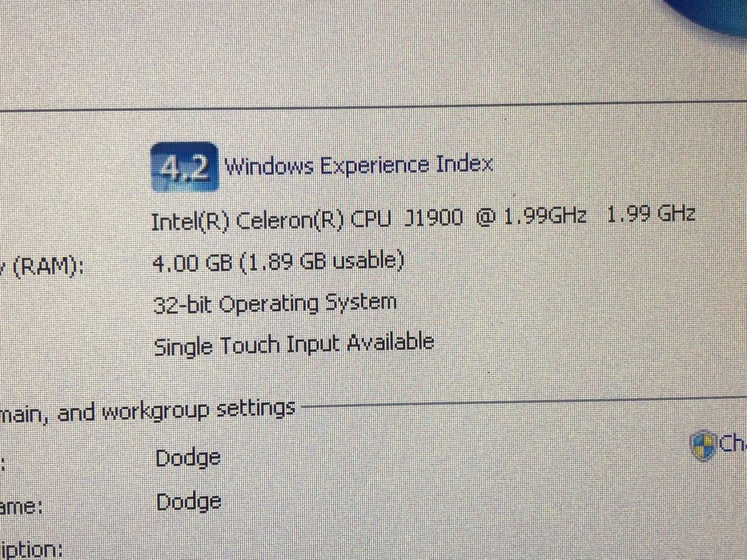Click the workgroup settings section header
The width and height of the screenshot is (747, 560).
pyautogui.click(x=147, y=410)
